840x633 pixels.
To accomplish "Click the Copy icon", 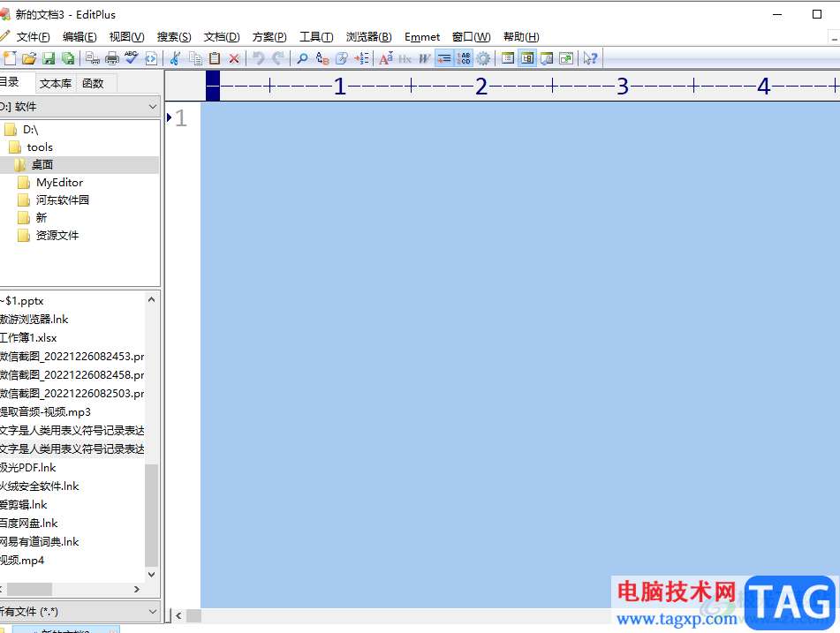I will (x=195, y=58).
